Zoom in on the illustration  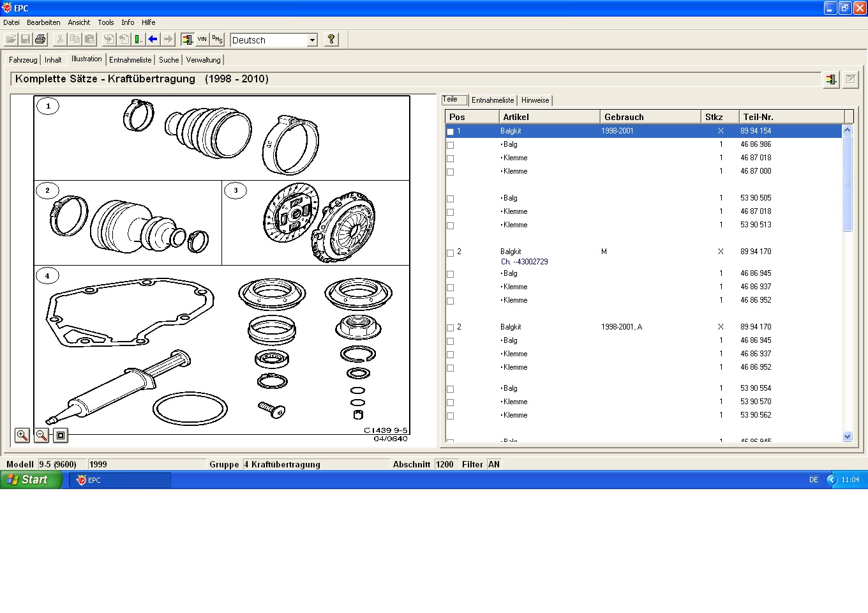22,435
